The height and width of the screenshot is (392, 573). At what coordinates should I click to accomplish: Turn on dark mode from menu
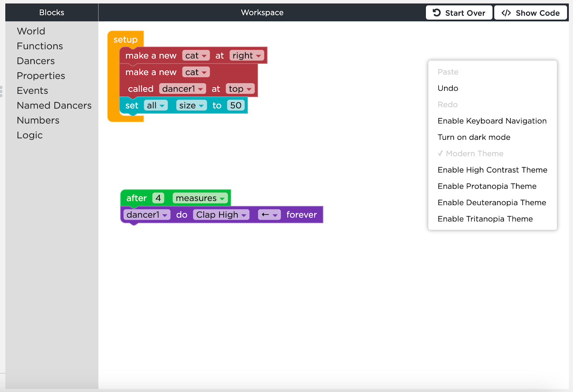[x=473, y=137]
